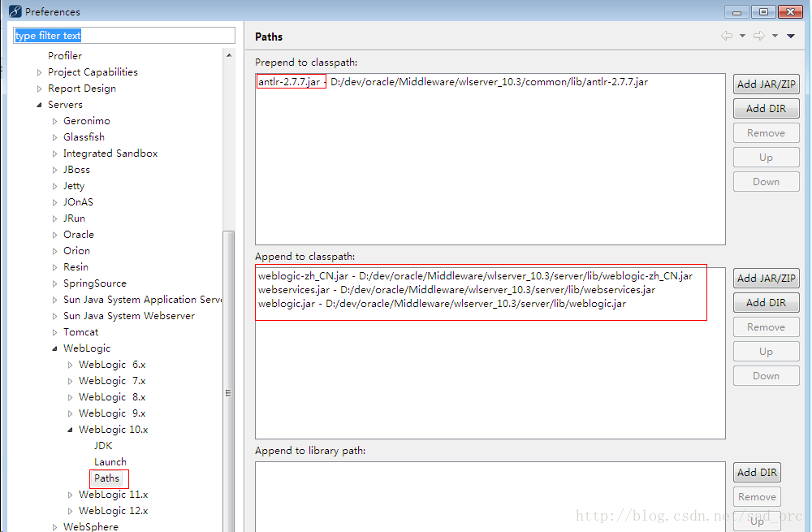Collapse the WebLogic parent node
Screen dimensions: 812x532
pyautogui.click(x=55, y=348)
